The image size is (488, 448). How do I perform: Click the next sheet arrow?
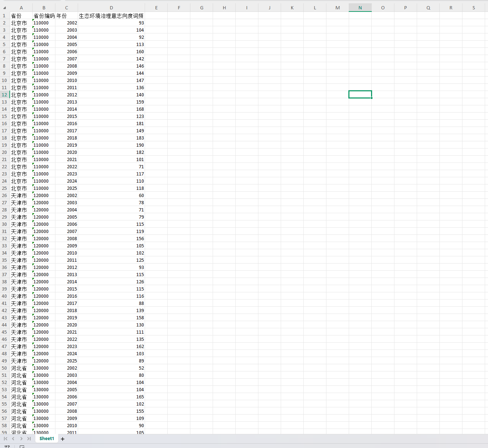(21, 439)
